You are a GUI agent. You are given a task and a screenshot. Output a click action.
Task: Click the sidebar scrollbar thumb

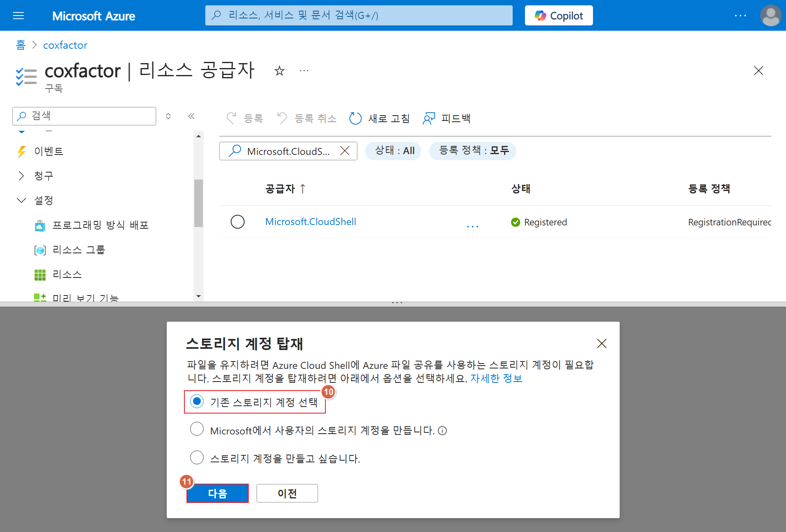(x=198, y=203)
